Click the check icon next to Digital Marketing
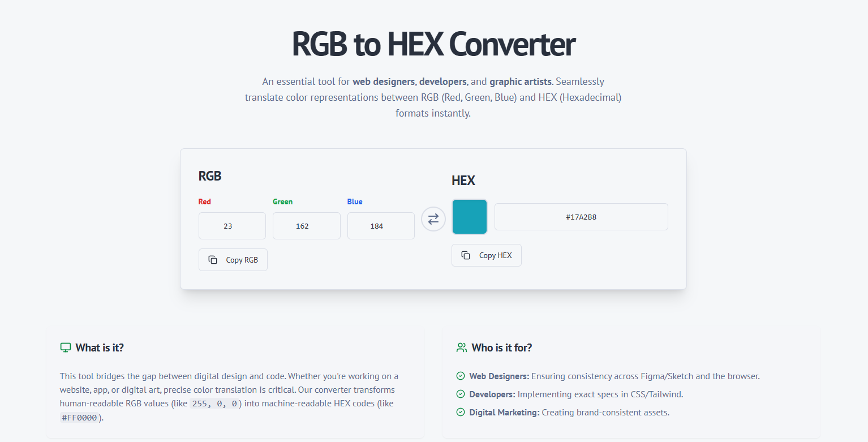The width and height of the screenshot is (868, 442). point(461,413)
